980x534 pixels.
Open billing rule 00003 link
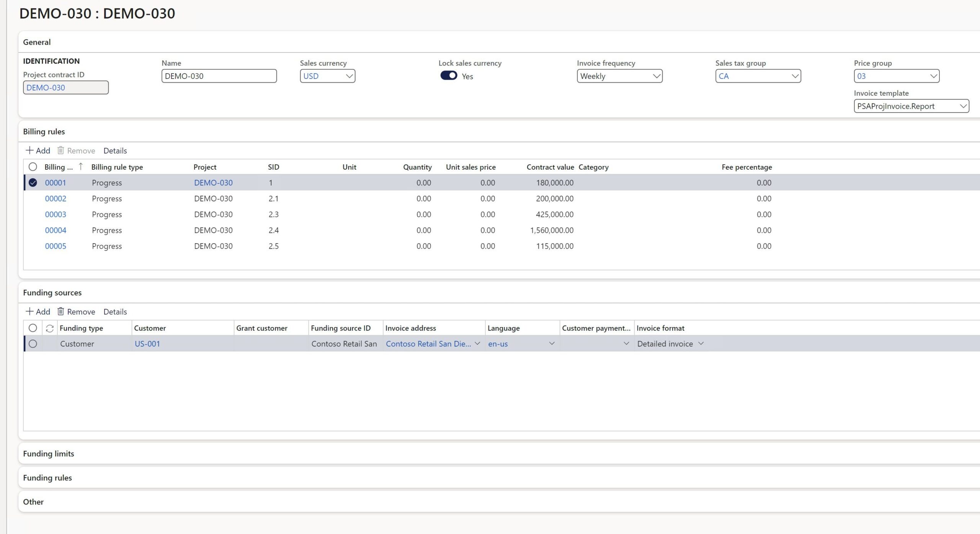click(x=56, y=215)
